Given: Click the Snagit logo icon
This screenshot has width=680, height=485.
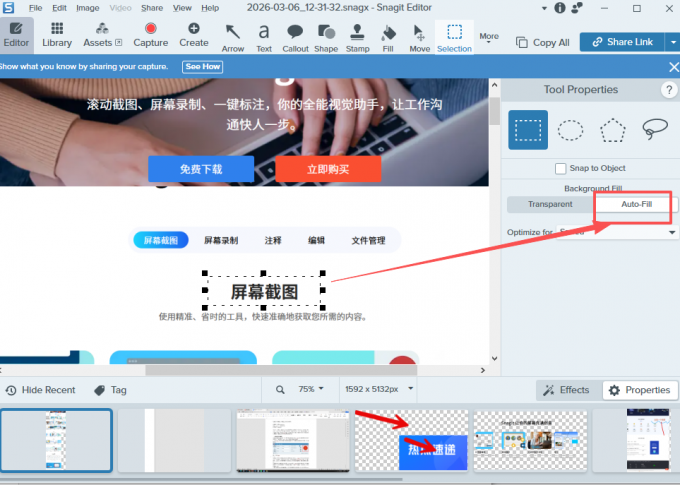Looking at the screenshot, I should tap(8, 7).
